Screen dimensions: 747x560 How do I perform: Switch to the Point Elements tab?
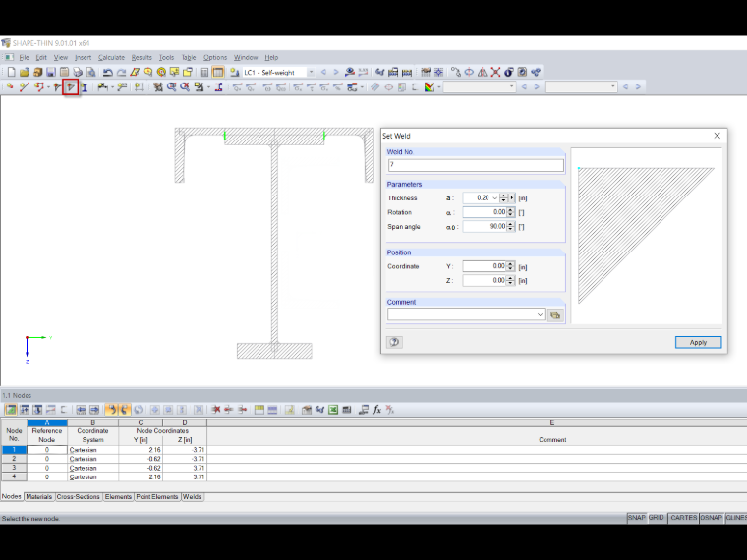[x=156, y=497]
